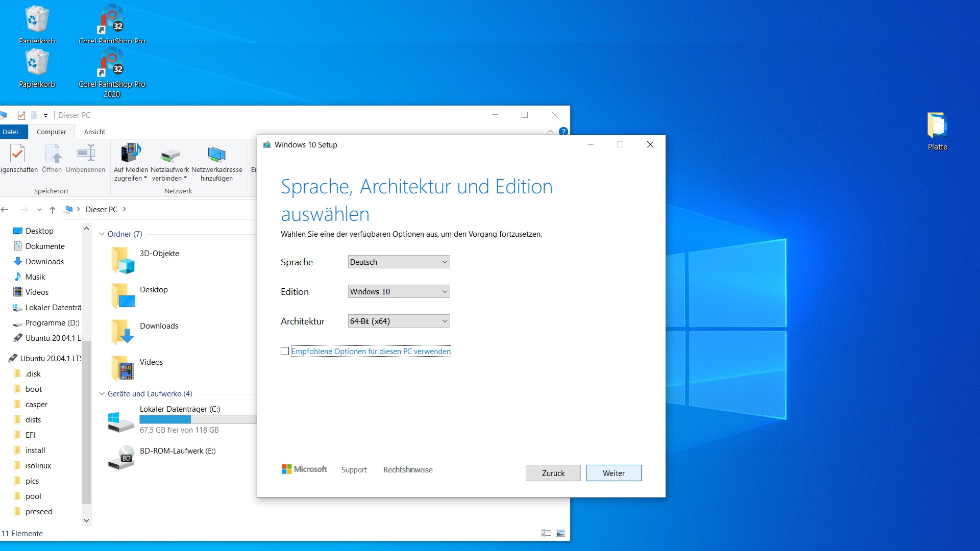Select the install folder in the navigation pane
980x551 pixels.
pos(35,450)
